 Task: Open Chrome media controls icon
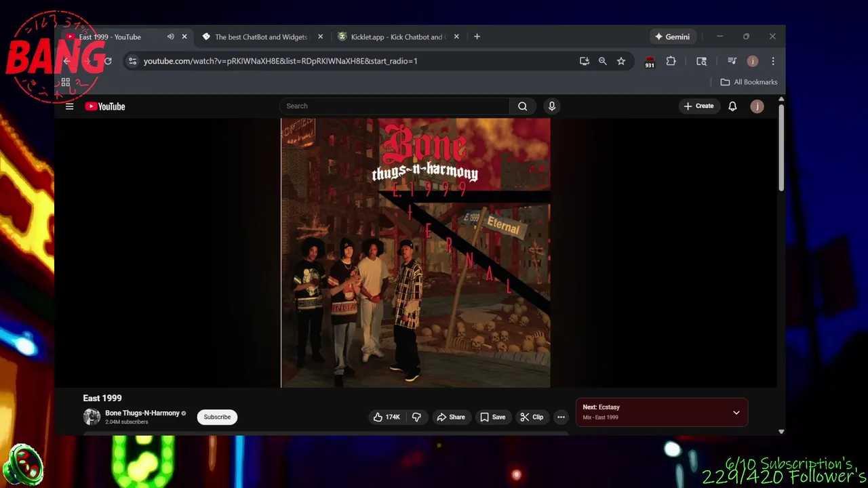(x=732, y=61)
